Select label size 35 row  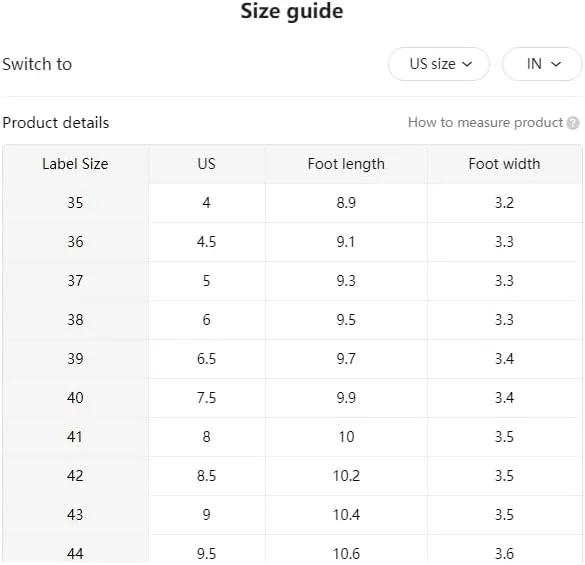coord(292,203)
